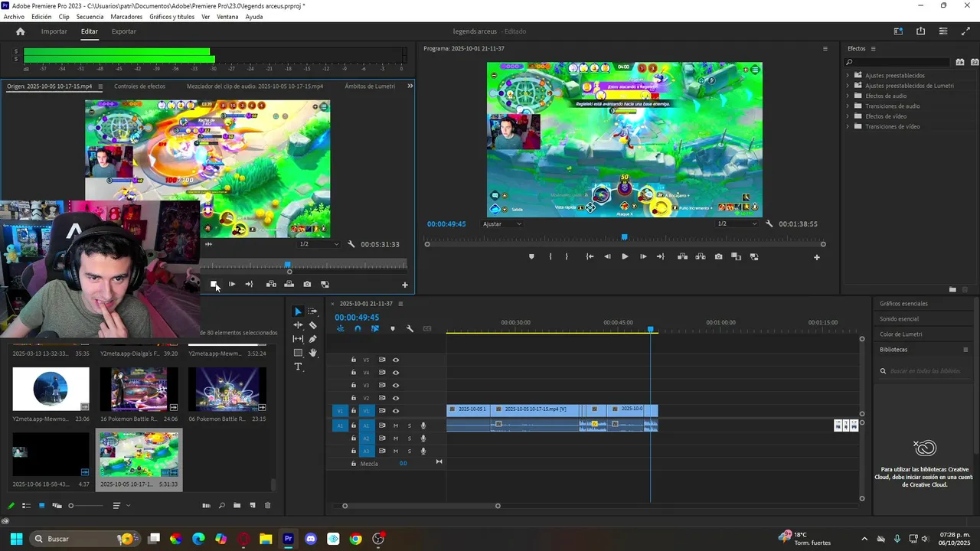Solo track A2

pyautogui.click(x=410, y=439)
